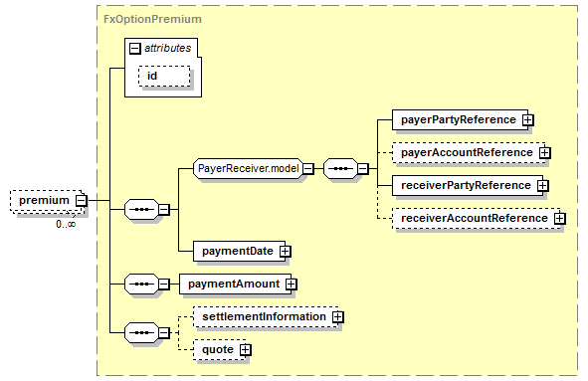Image resolution: width=588 pixels, height=381 pixels.
Task: Select the payerPartyReference element
Action: pyautogui.click(x=460, y=120)
